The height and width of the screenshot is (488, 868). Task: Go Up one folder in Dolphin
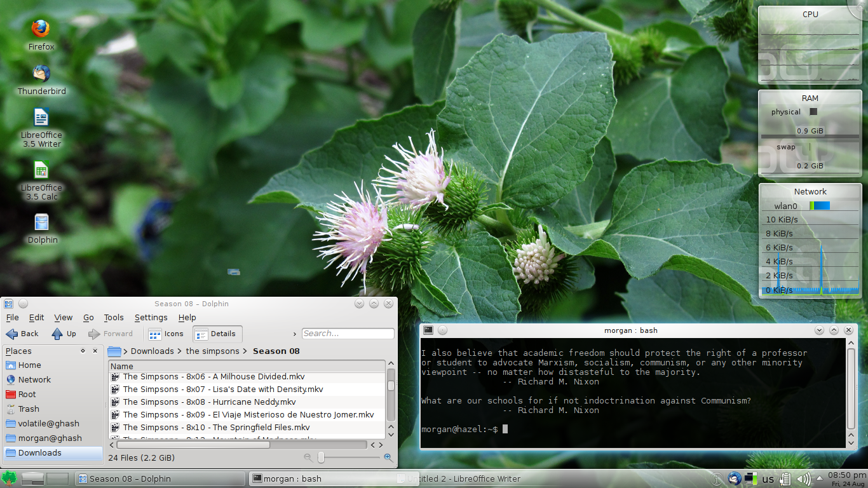click(64, 334)
